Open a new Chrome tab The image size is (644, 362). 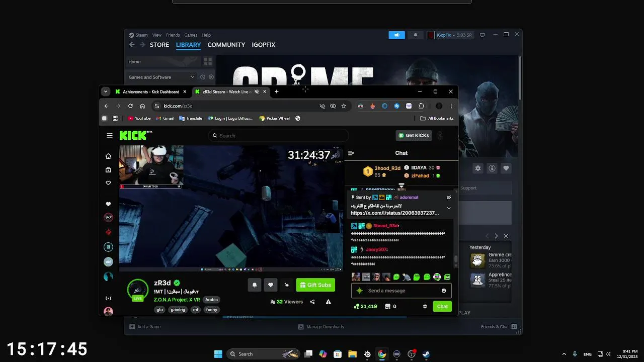[276, 92]
